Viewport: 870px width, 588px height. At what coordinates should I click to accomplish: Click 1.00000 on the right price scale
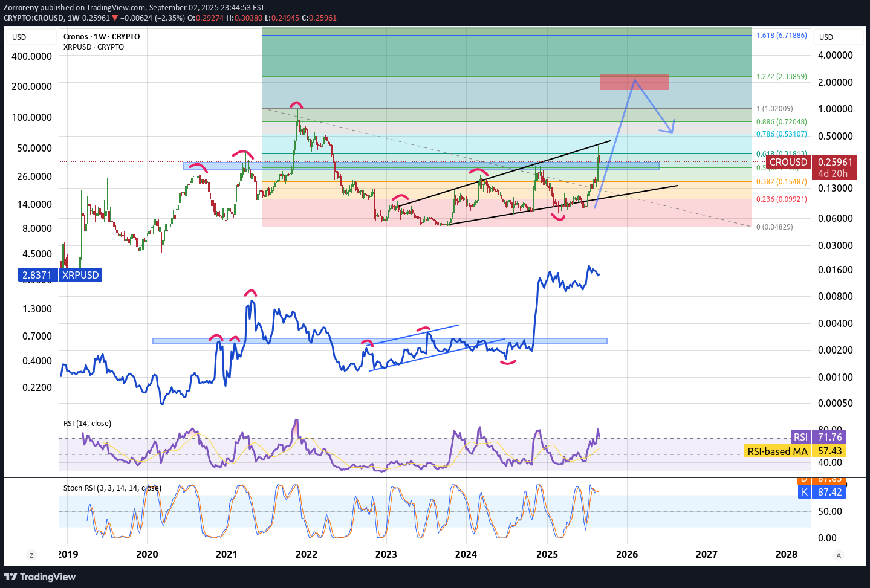(x=836, y=109)
